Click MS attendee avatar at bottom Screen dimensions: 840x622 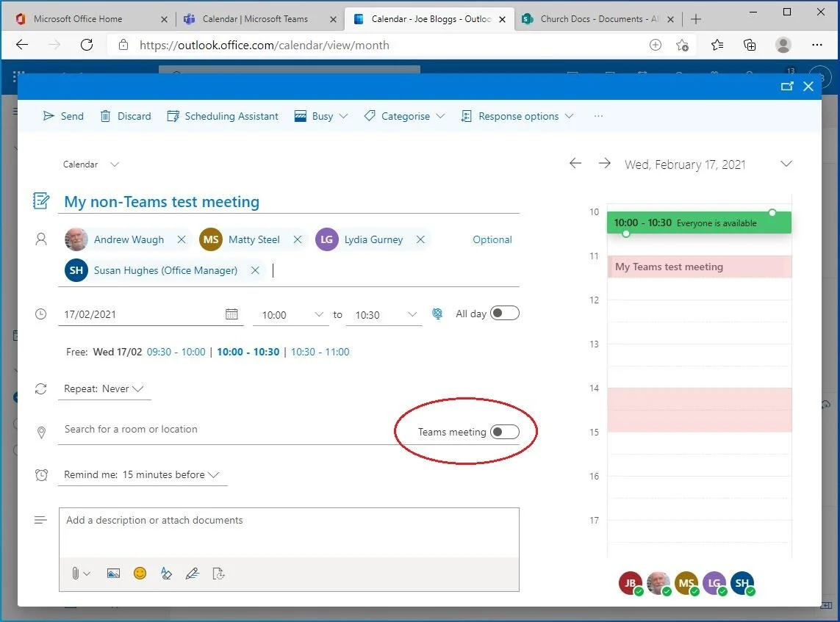click(x=686, y=583)
